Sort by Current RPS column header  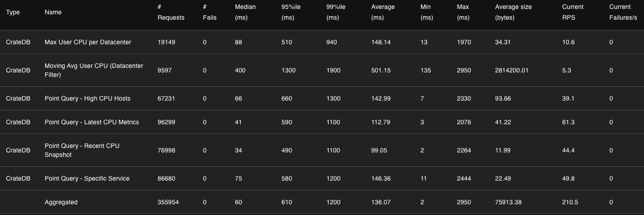(x=573, y=13)
